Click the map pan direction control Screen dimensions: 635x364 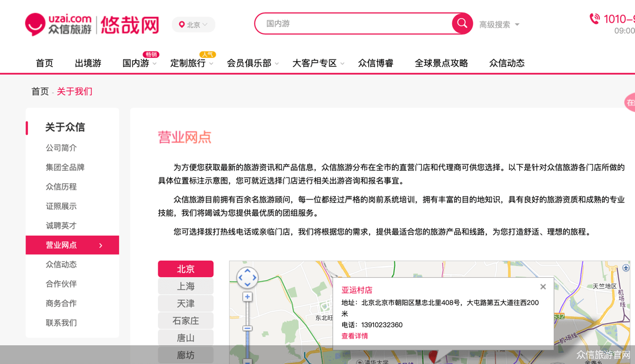point(247,278)
